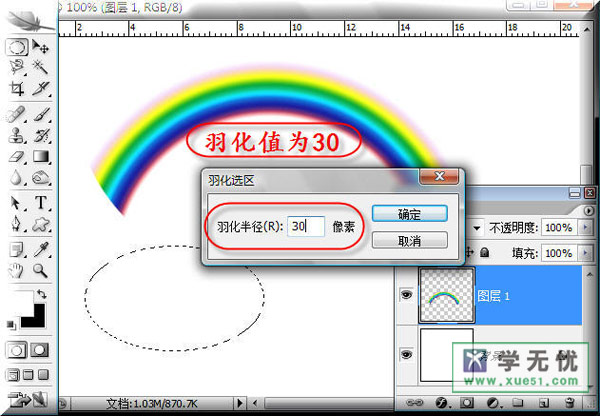The width and height of the screenshot is (600, 416).
Task: Click the 文档:1.03M/870.7K status text
Action: coord(152,403)
